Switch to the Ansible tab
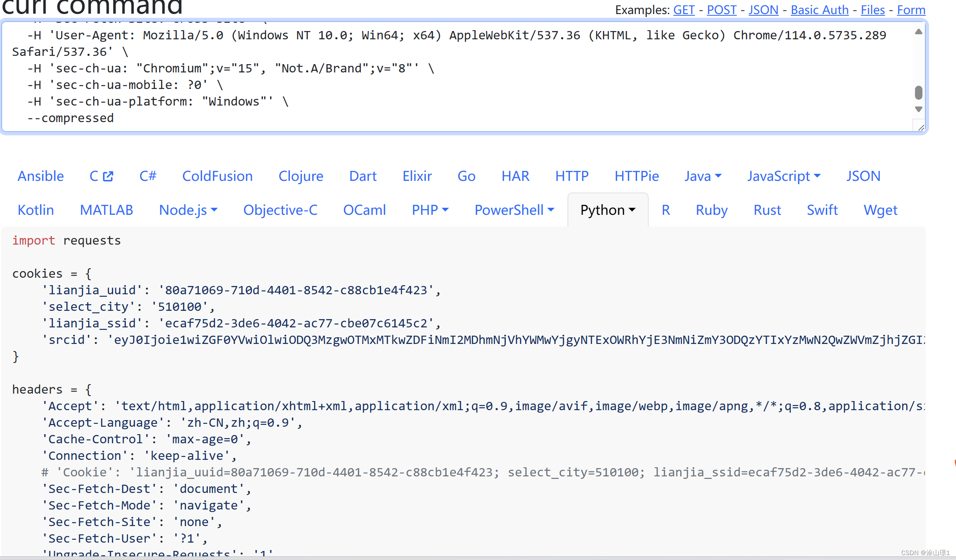956x560 pixels. [41, 176]
